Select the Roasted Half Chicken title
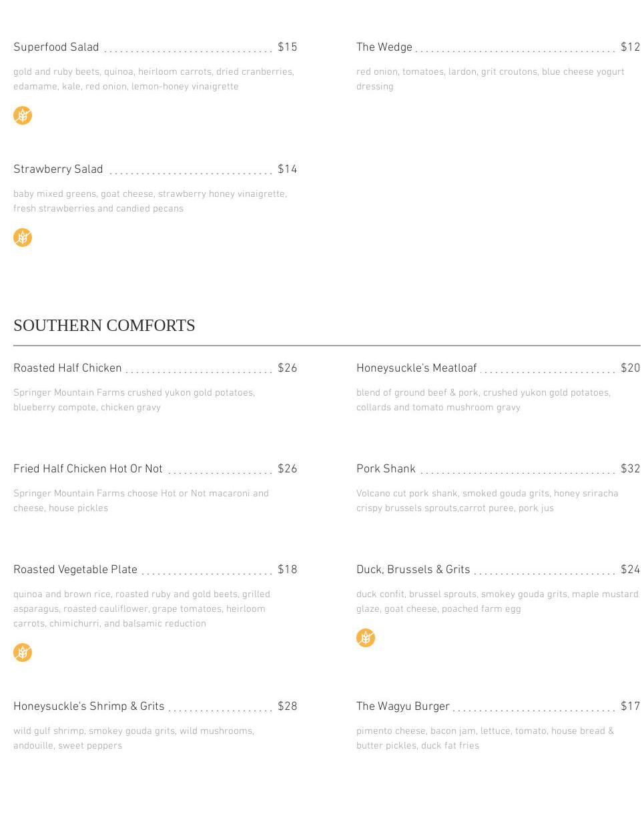 click(x=67, y=368)
